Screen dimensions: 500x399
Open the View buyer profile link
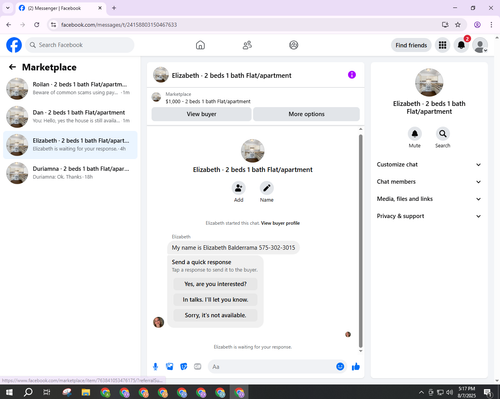coord(280,223)
